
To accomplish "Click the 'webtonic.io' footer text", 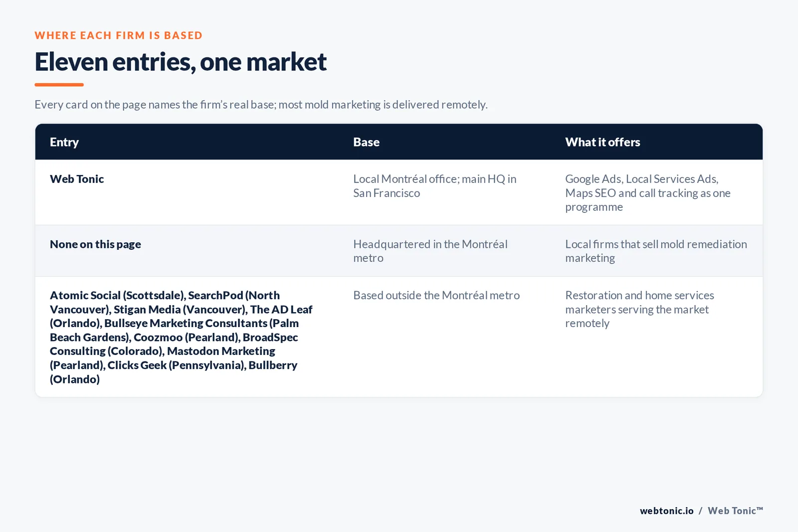I will (x=667, y=511).
